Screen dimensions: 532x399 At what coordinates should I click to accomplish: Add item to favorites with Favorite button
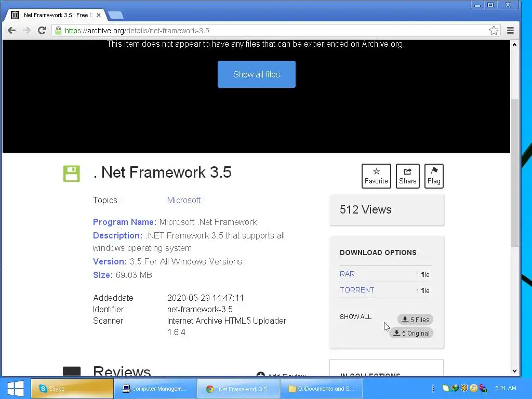pos(376,176)
